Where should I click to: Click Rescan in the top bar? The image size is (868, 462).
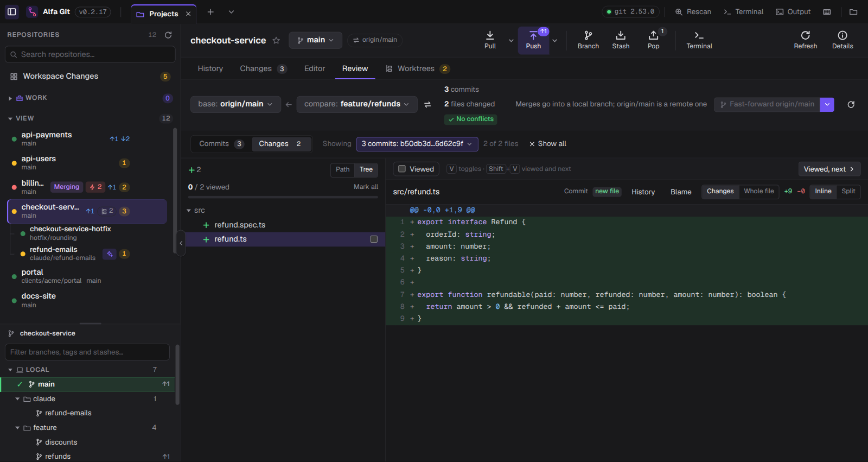[693, 11]
